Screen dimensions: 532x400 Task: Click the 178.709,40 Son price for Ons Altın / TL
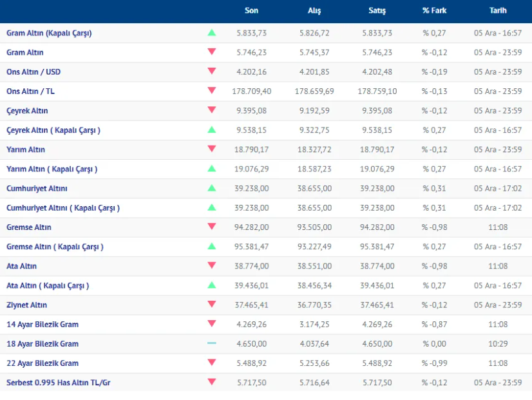tap(251, 91)
